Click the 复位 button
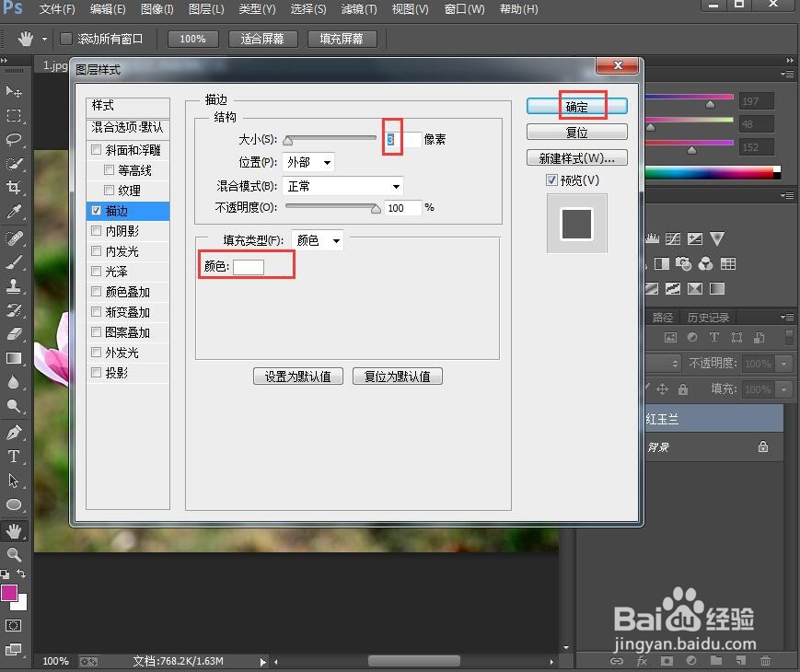Screen dimensions: 800x672 [x=577, y=133]
